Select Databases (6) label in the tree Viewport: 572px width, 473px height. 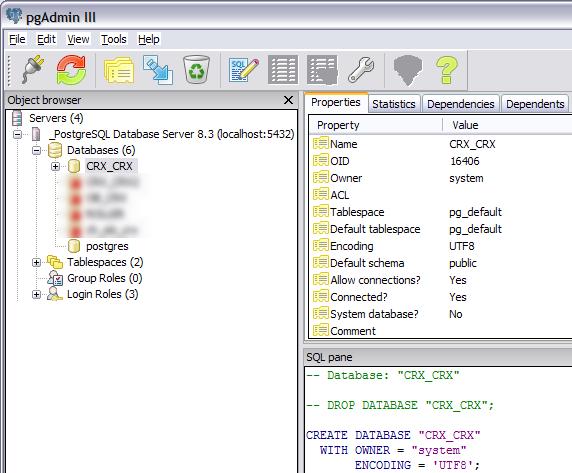[101, 150]
